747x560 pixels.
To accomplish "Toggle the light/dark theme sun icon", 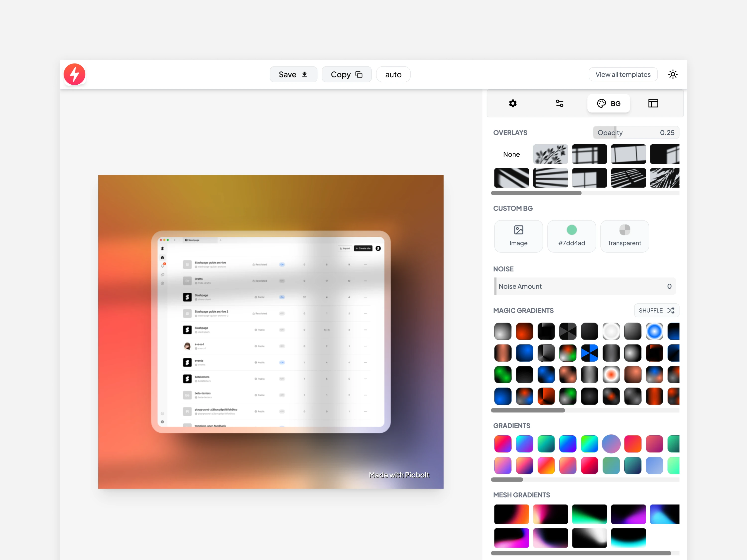I will click(672, 74).
